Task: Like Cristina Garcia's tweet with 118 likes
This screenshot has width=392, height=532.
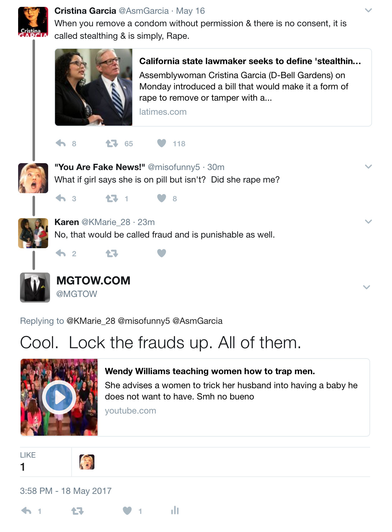Action: coord(162,143)
